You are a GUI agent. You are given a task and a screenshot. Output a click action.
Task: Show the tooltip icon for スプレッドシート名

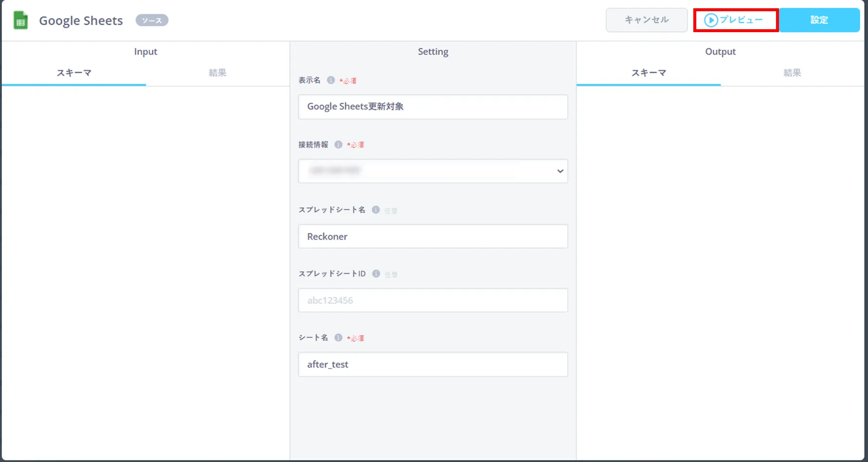pyautogui.click(x=376, y=210)
